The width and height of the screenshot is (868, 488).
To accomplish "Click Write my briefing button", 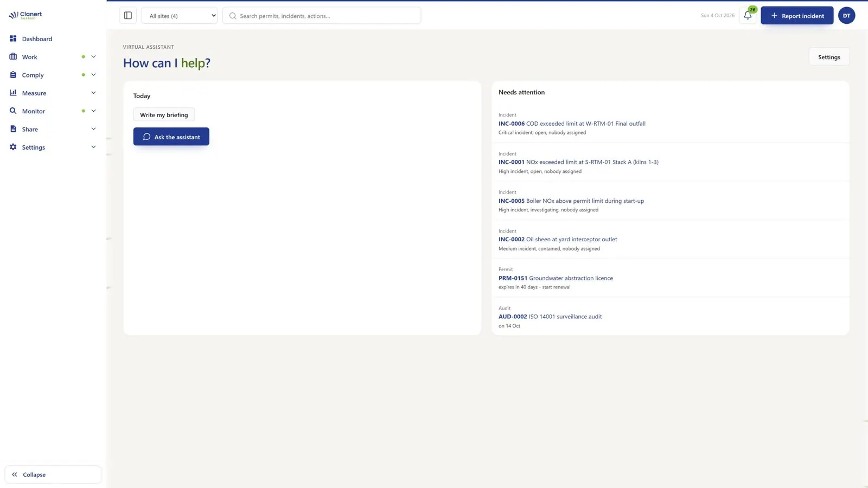I will [164, 115].
